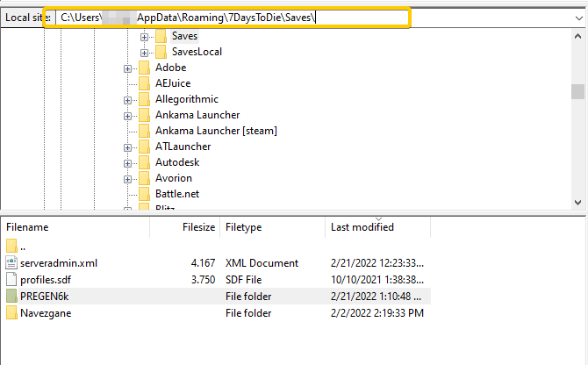Click the Allegorithmic folder icon
The width and height of the screenshot is (588, 365).
[144, 99]
